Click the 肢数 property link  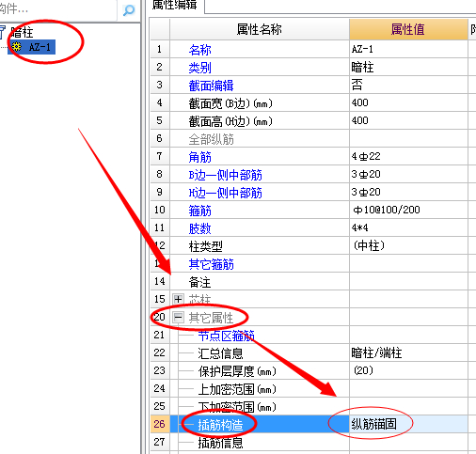[x=199, y=228]
